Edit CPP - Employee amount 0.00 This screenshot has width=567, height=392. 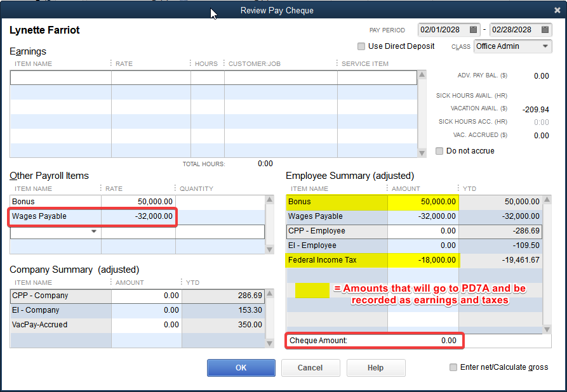click(423, 231)
